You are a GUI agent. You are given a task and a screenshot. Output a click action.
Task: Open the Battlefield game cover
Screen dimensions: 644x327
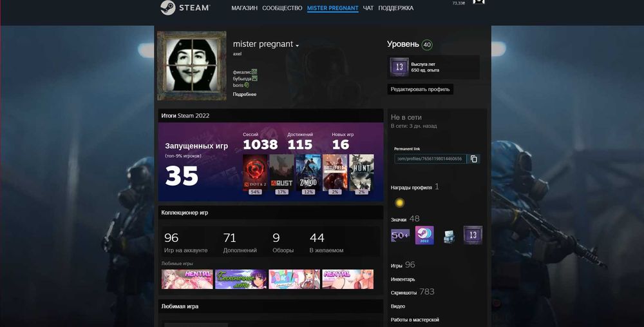(x=335, y=173)
